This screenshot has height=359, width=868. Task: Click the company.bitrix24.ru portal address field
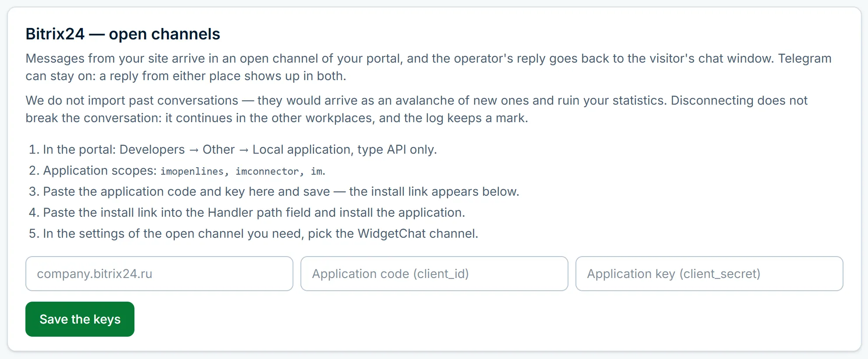[x=159, y=274]
